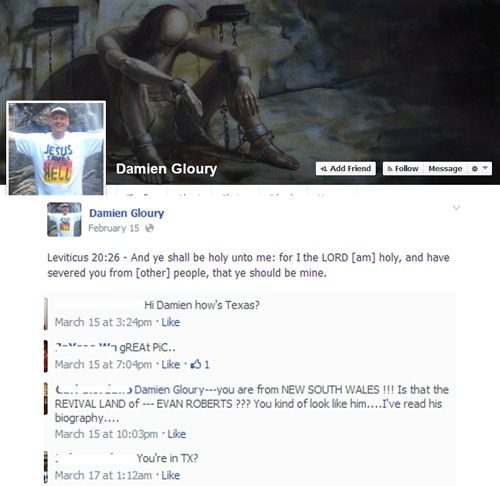Open Damien Gloury post author link

tap(127, 213)
